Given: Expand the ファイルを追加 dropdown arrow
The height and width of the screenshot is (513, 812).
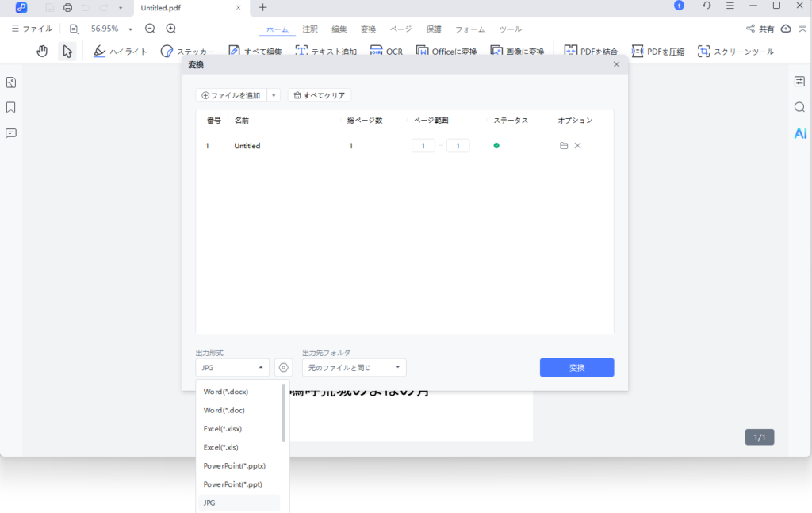Looking at the screenshot, I should tap(274, 94).
